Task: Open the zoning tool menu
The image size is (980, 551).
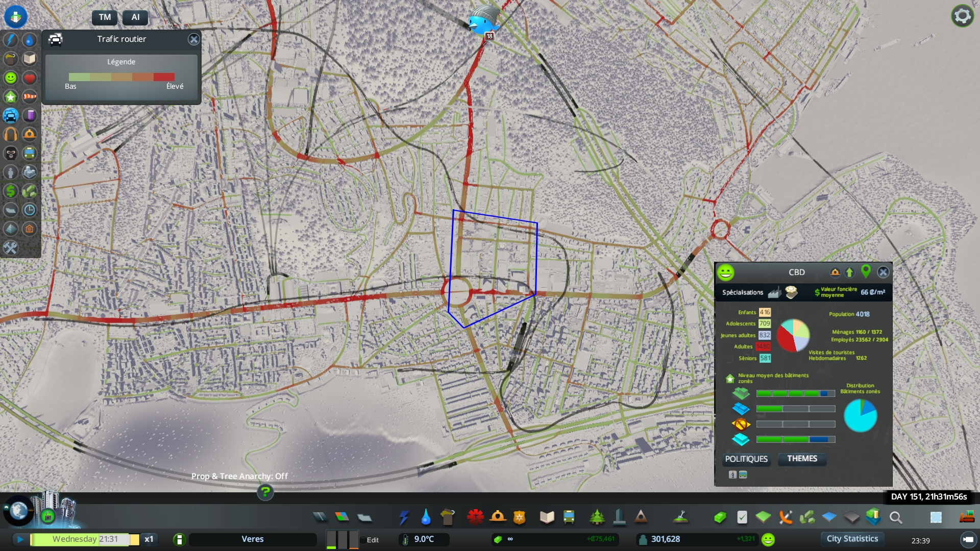Action: pyautogui.click(x=342, y=517)
